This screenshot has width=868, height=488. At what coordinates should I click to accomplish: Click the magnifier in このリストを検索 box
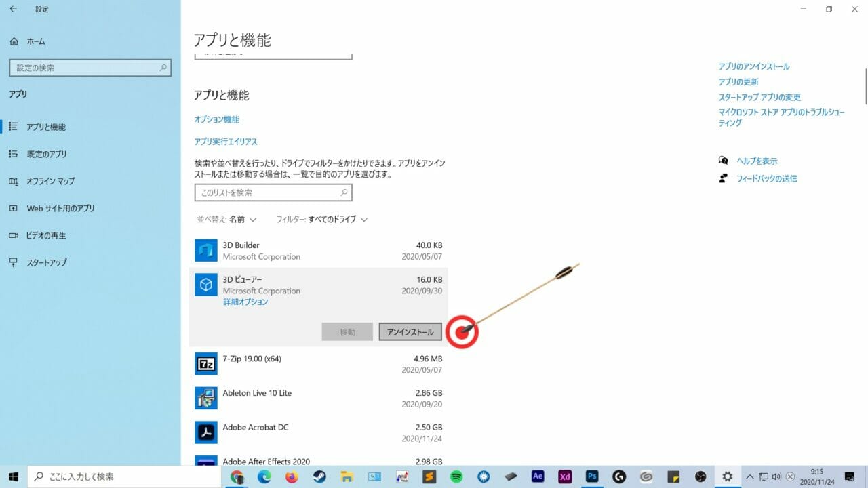pos(344,192)
